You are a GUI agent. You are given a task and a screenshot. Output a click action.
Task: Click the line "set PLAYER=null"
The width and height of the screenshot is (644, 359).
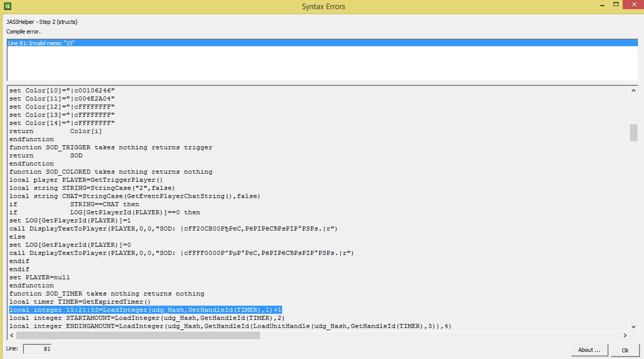point(40,277)
